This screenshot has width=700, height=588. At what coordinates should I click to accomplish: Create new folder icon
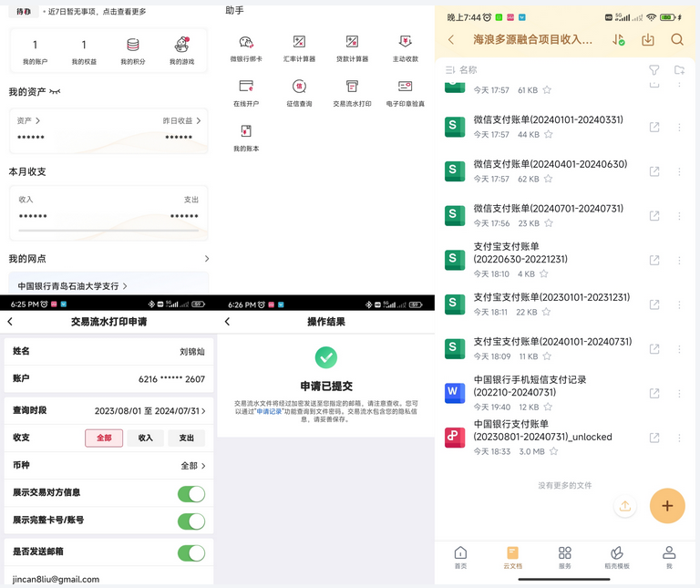pos(679,69)
